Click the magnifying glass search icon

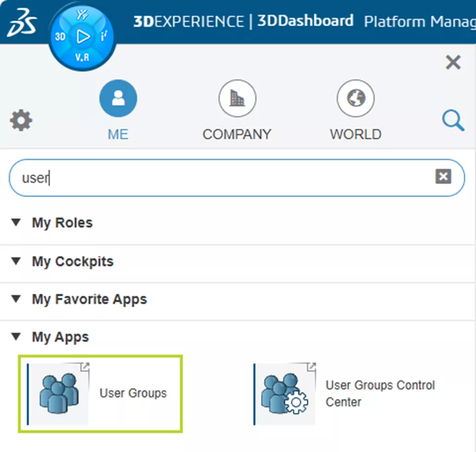(x=453, y=121)
